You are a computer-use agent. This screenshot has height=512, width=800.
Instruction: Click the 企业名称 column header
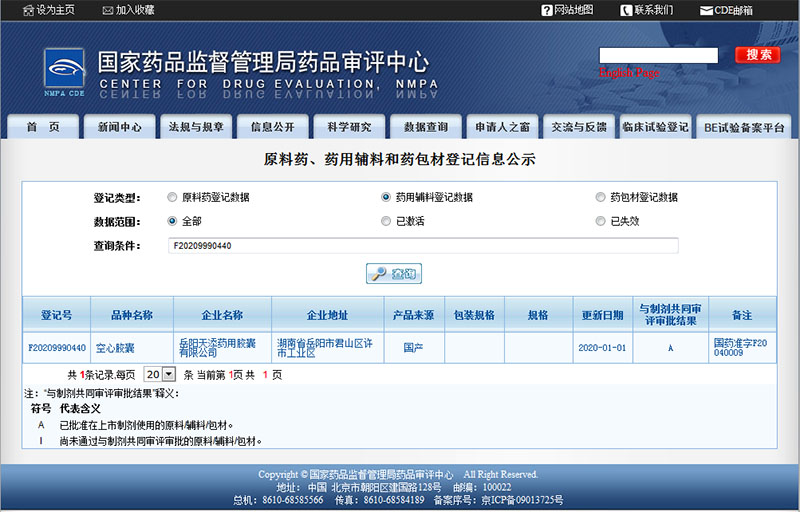click(222, 315)
